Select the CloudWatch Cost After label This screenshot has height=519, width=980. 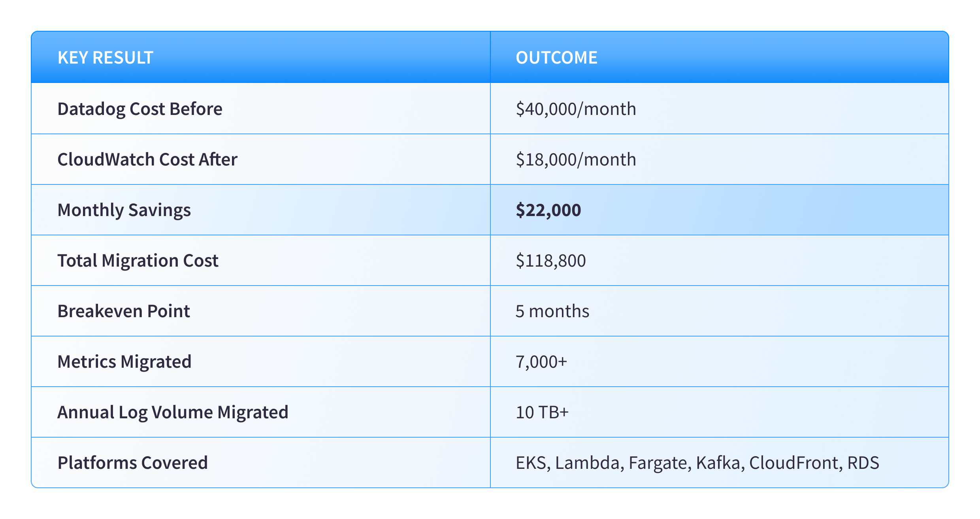[x=147, y=160]
